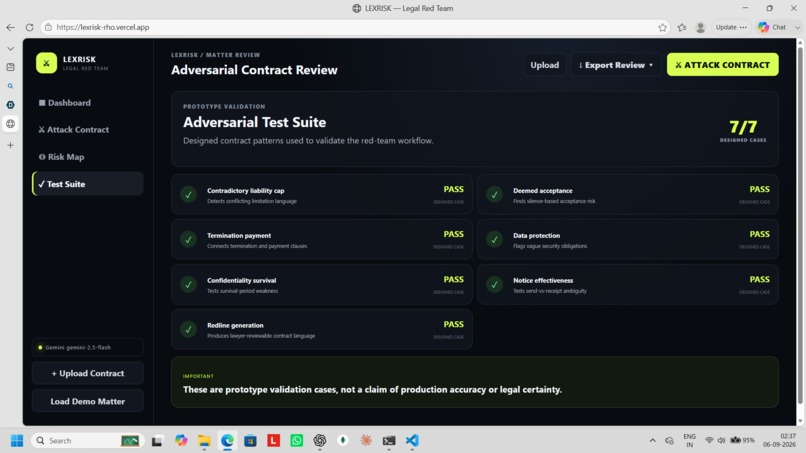The height and width of the screenshot is (453, 806).
Task: Open Microsoft Store from the taskbar
Action: coord(250,441)
